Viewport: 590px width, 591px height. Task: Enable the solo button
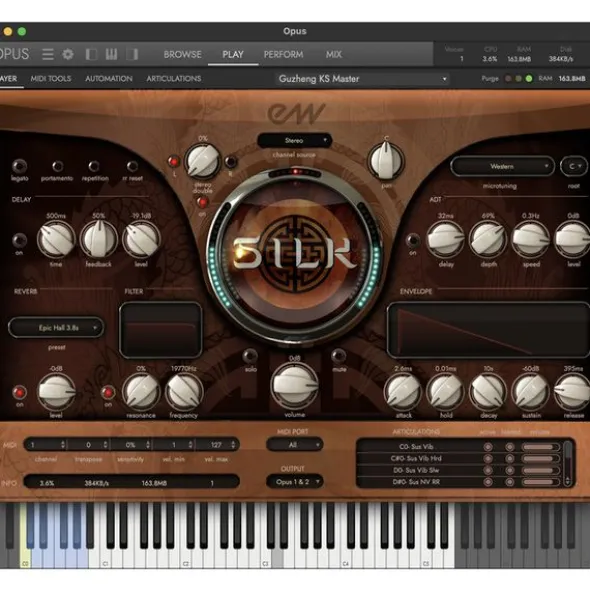(x=250, y=355)
